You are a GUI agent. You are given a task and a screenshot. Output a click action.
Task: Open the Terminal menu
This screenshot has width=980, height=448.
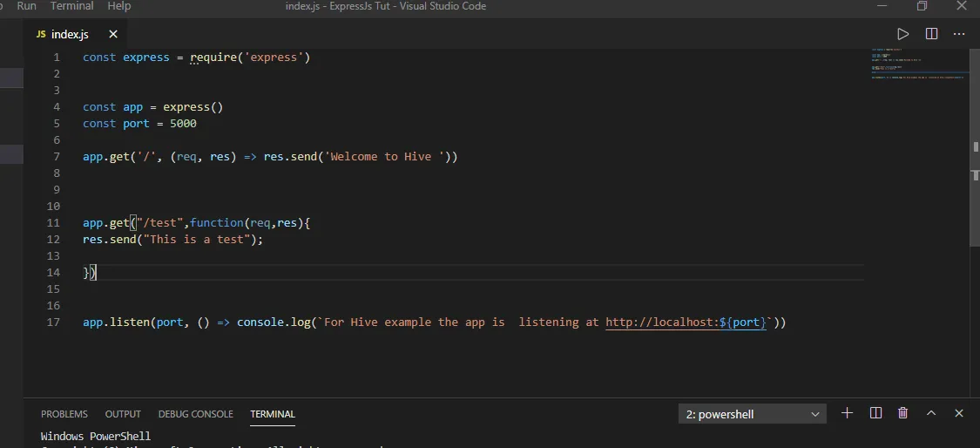tap(72, 6)
